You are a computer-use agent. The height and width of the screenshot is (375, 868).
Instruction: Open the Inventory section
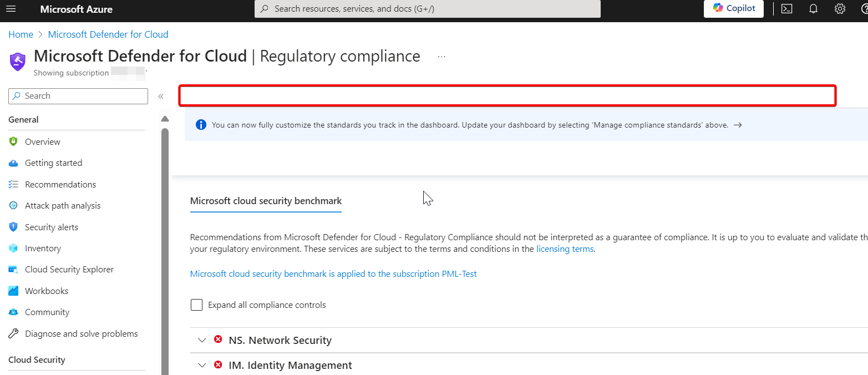[x=43, y=248]
